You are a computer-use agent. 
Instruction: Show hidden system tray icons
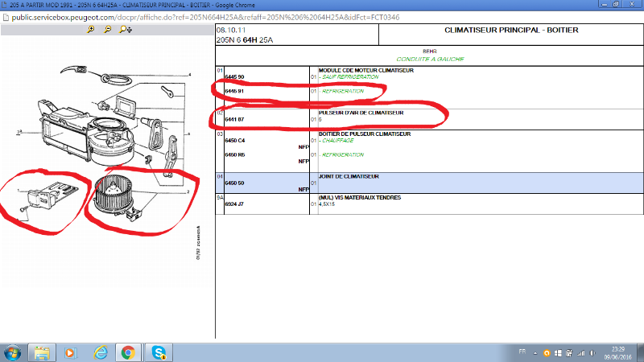coord(535,353)
